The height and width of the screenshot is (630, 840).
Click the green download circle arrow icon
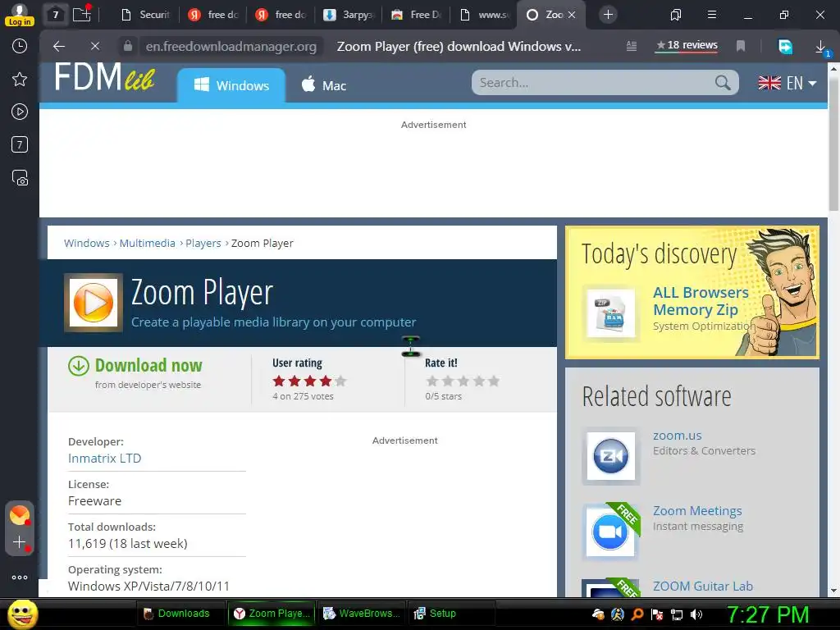coord(79,366)
